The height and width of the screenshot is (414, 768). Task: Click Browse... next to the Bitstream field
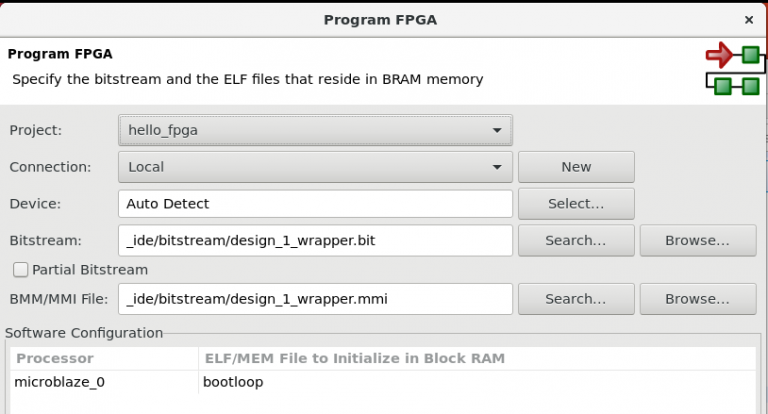pyautogui.click(x=697, y=241)
